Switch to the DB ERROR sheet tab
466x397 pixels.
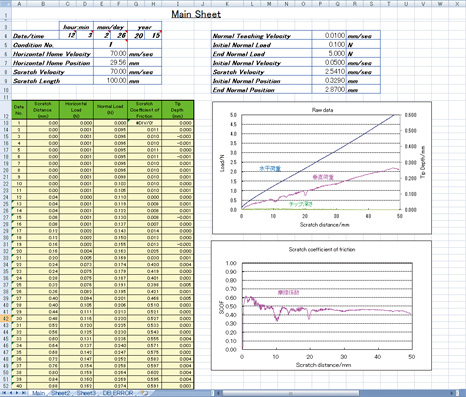(117, 393)
